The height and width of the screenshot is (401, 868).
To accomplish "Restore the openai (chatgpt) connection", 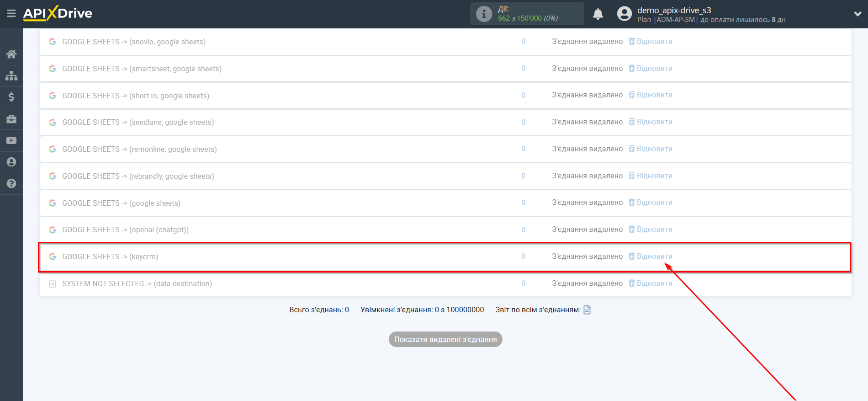I will tap(651, 229).
